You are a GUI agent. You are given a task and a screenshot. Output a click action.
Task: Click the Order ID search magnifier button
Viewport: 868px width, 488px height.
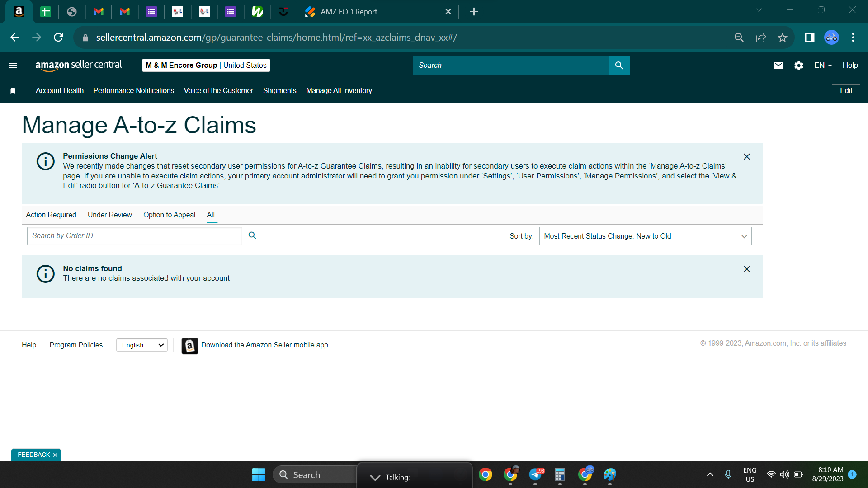pyautogui.click(x=252, y=236)
